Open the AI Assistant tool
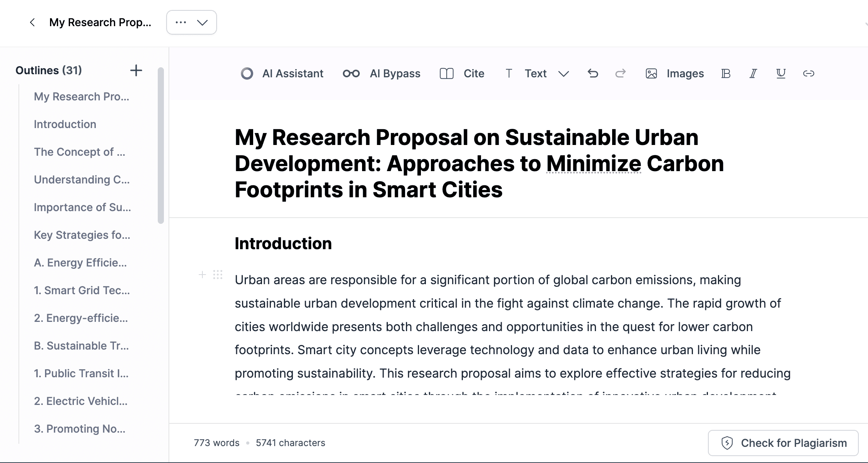The height and width of the screenshot is (463, 868). pyautogui.click(x=282, y=73)
